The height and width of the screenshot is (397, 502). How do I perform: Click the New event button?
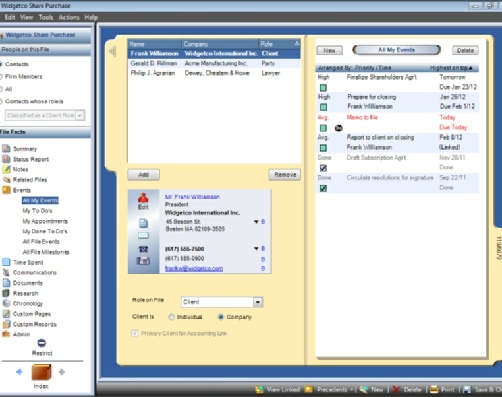coord(329,50)
